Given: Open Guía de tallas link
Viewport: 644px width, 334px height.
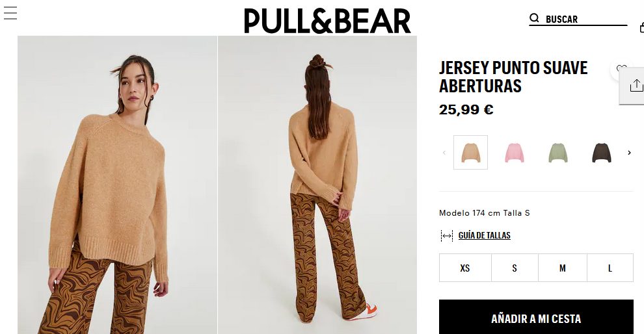Looking at the screenshot, I should (484, 235).
